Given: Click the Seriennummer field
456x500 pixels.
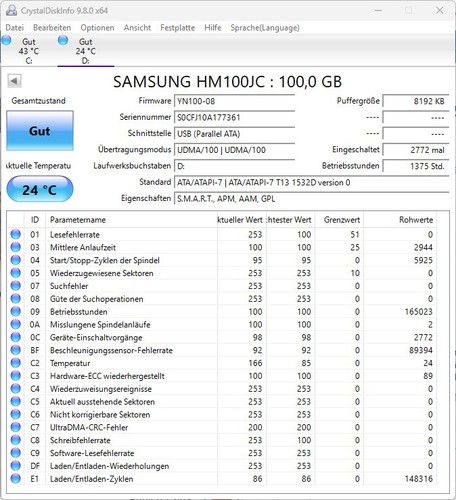Looking at the screenshot, I should coord(234,117).
